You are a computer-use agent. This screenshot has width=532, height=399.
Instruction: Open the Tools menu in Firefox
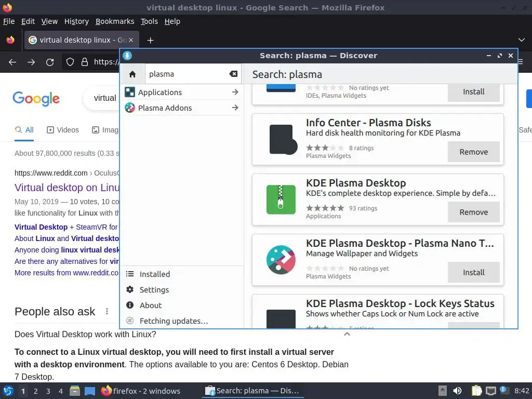[149, 21]
